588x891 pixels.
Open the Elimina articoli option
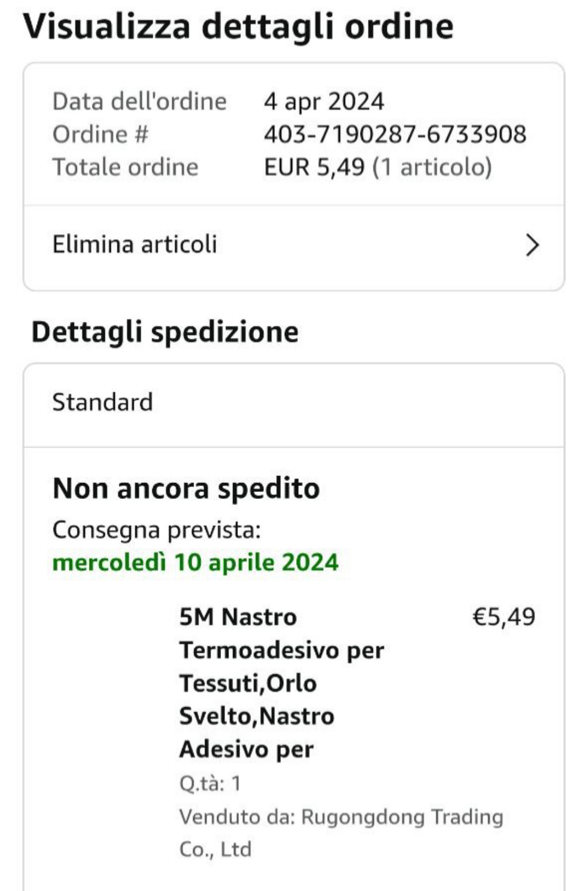pos(134,244)
